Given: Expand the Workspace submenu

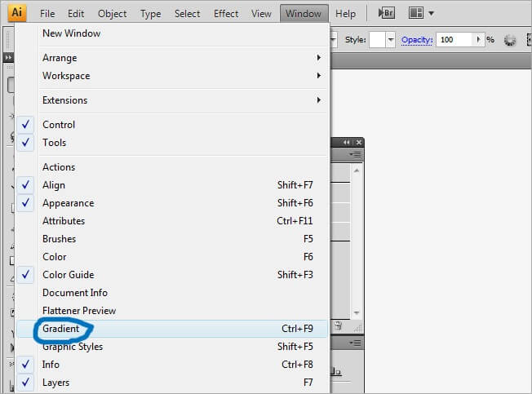Looking at the screenshot, I should (x=66, y=76).
